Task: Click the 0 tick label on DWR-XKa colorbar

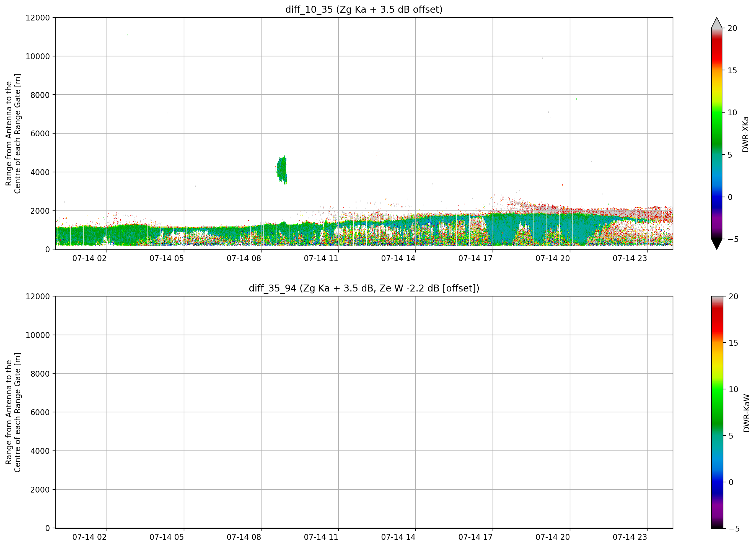Action: click(x=730, y=197)
